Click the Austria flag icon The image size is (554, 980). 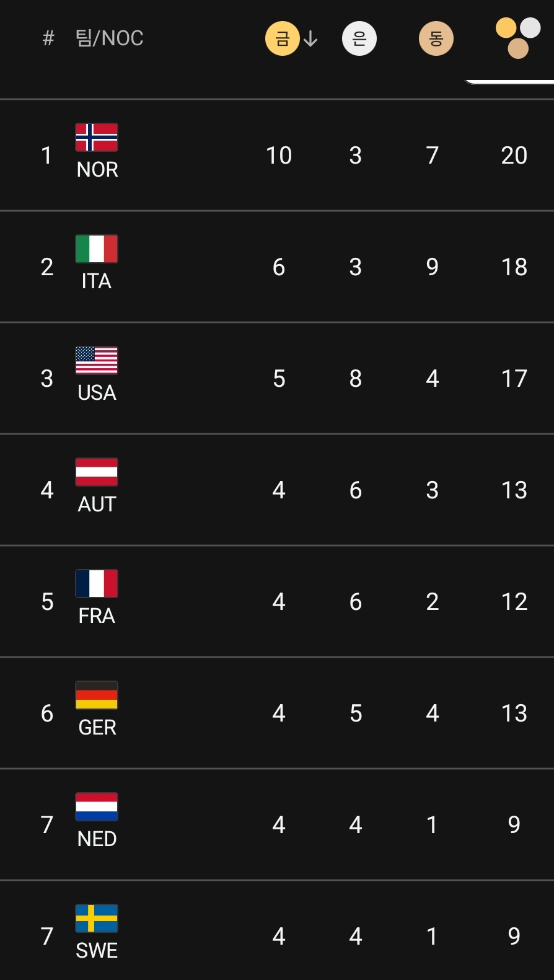tap(97, 472)
